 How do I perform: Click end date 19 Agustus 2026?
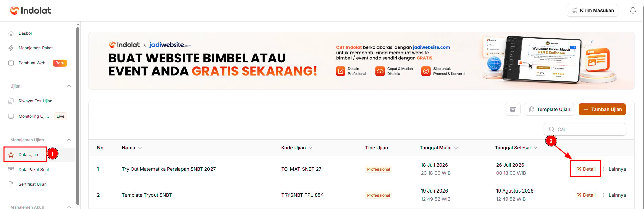pos(515,191)
